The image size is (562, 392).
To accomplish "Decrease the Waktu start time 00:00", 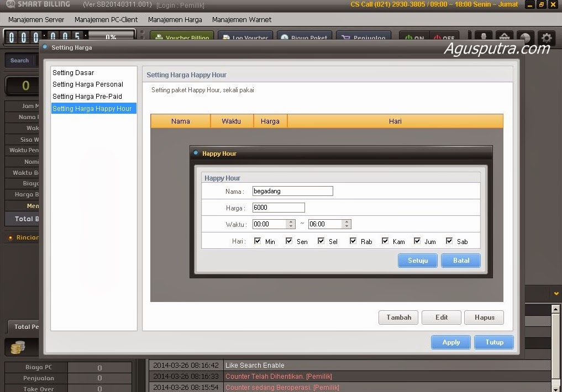I will (291, 226).
